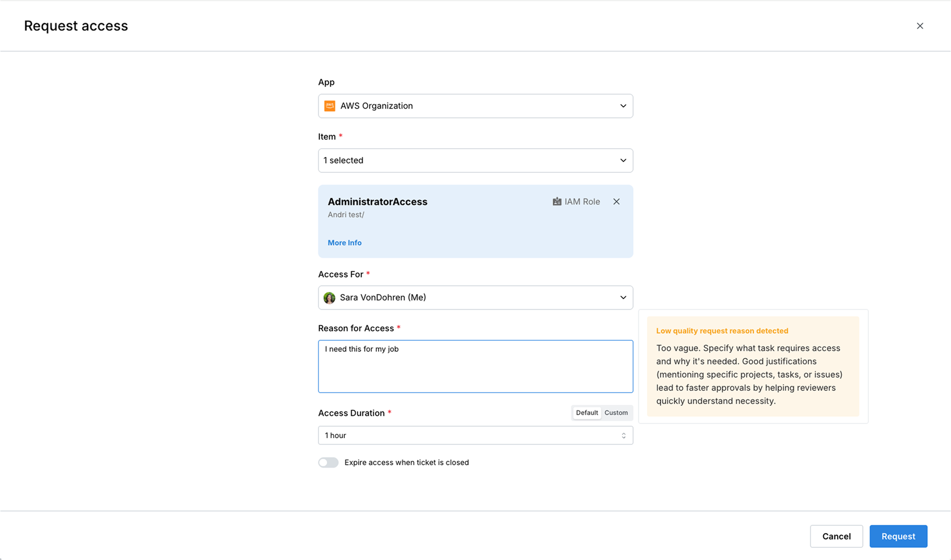Select the Default duration option
This screenshot has width=951, height=560.
587,413
